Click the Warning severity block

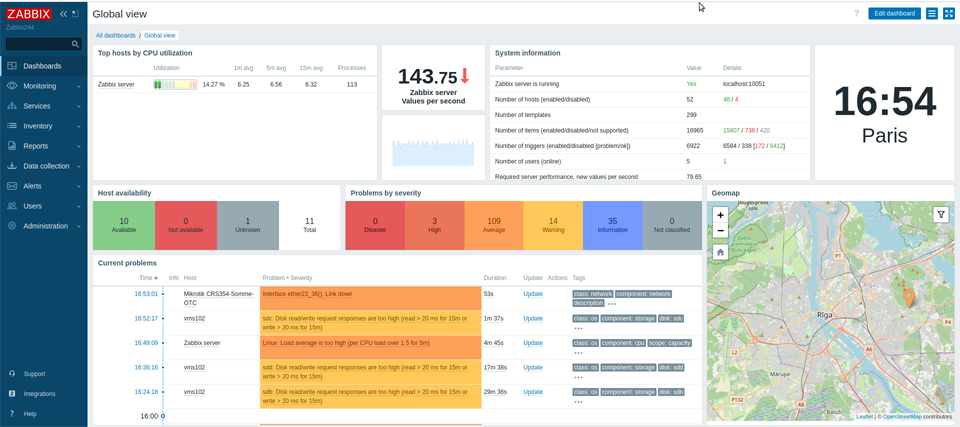[x=553, y=225]
